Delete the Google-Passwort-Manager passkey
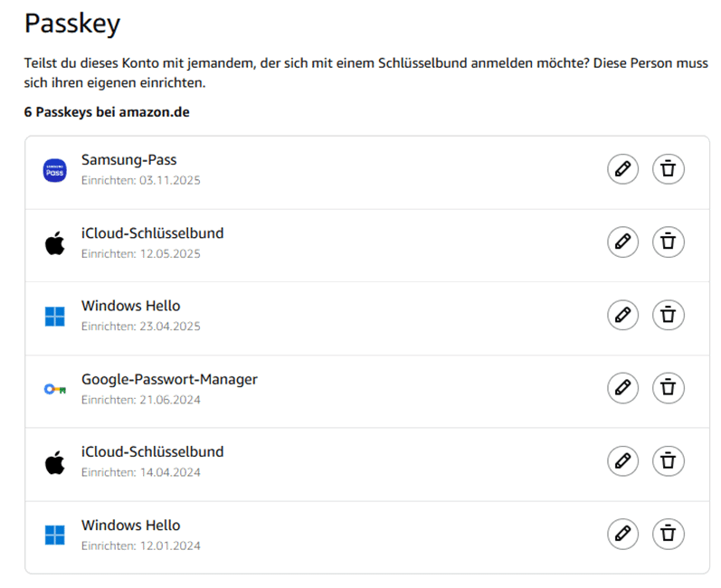 669,387
